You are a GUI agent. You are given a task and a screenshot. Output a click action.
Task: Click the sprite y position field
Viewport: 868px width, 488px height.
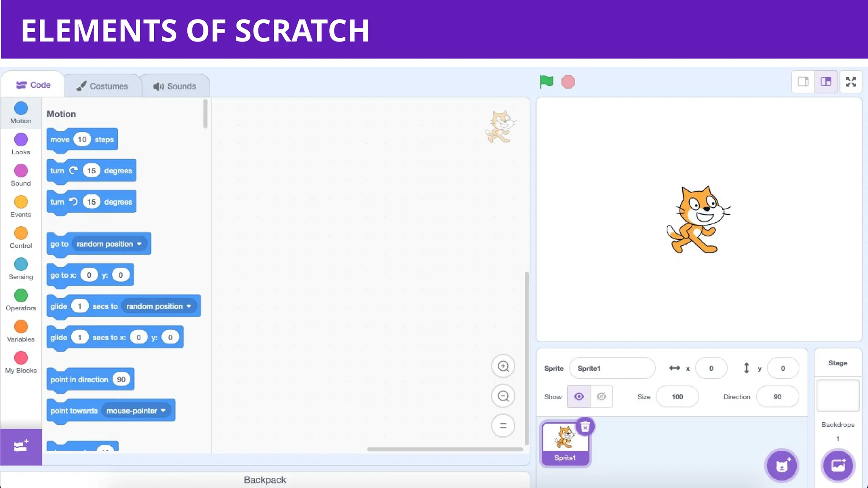783,369
